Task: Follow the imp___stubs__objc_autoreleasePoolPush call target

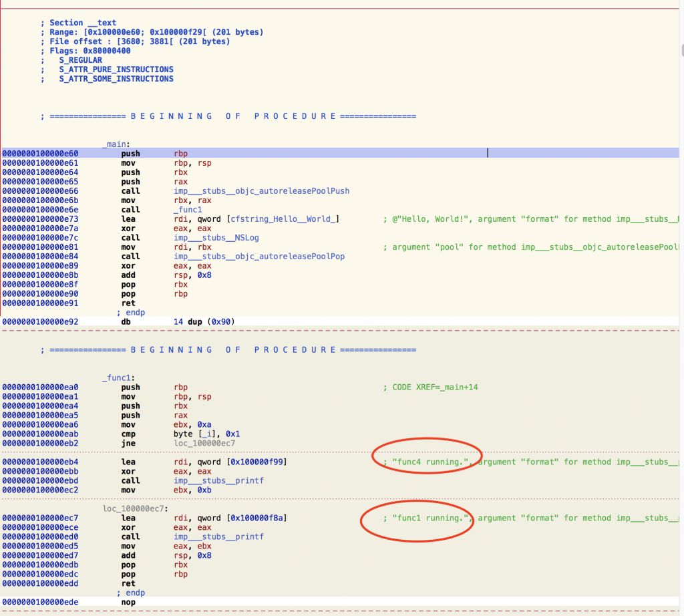Action: (x=261, y=190)
